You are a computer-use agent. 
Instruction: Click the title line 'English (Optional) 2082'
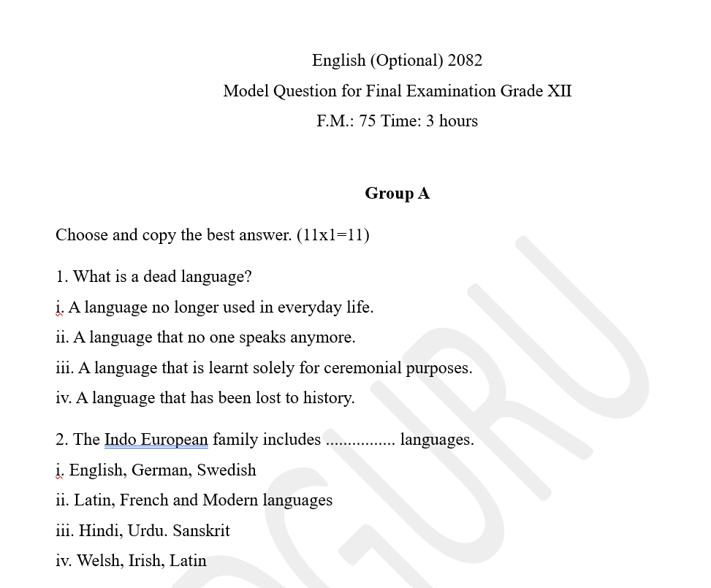pos(397,61)
